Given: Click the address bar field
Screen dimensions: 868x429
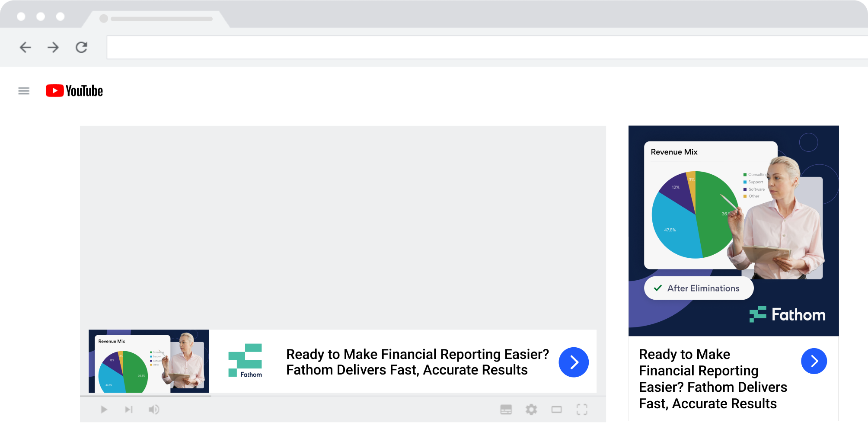Looking at the screenshot, I should coord(475,47).
